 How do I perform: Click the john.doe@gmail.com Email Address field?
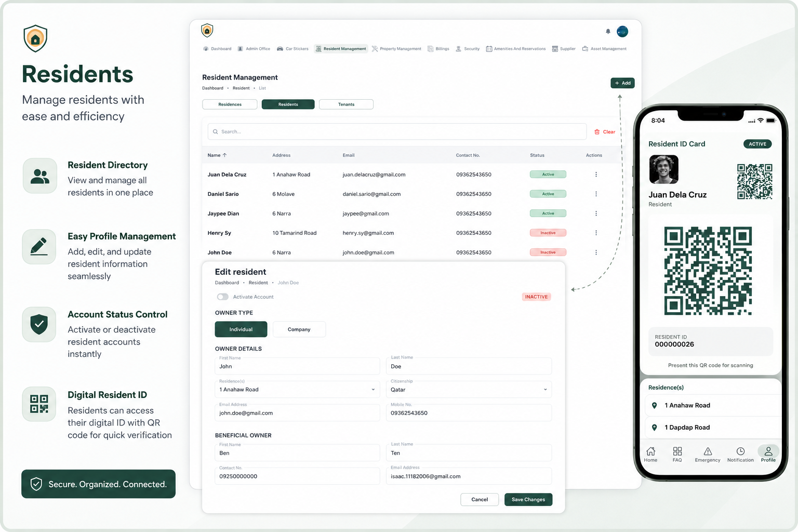pos(297,413)
